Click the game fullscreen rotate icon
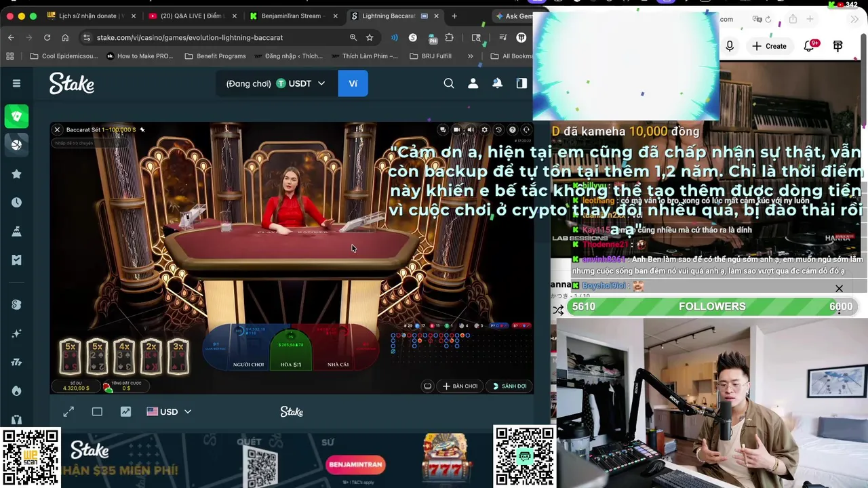This screenshot has width=868, height=488. [x=526, y=129]
